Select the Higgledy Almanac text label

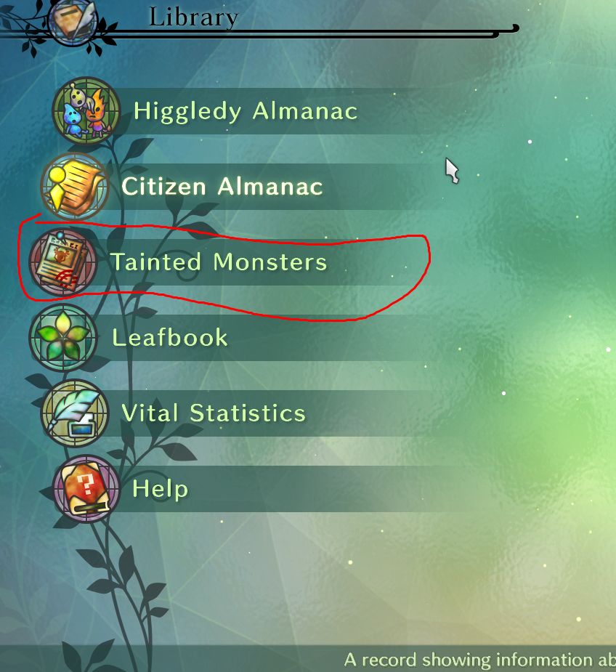pos(246,112)
